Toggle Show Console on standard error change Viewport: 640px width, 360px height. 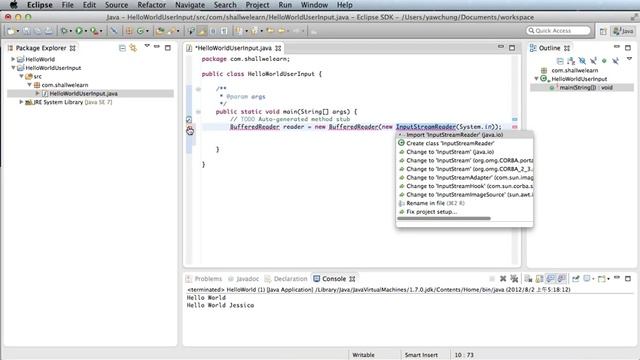(x=562, y=279)
